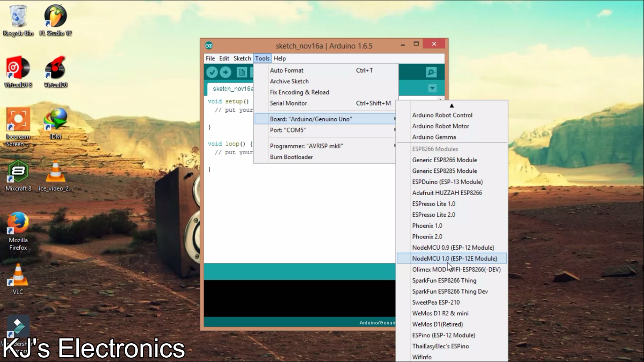The image size is (644, 362).
Task: Pick Phoenix 2.0 board
Action: 452,237
